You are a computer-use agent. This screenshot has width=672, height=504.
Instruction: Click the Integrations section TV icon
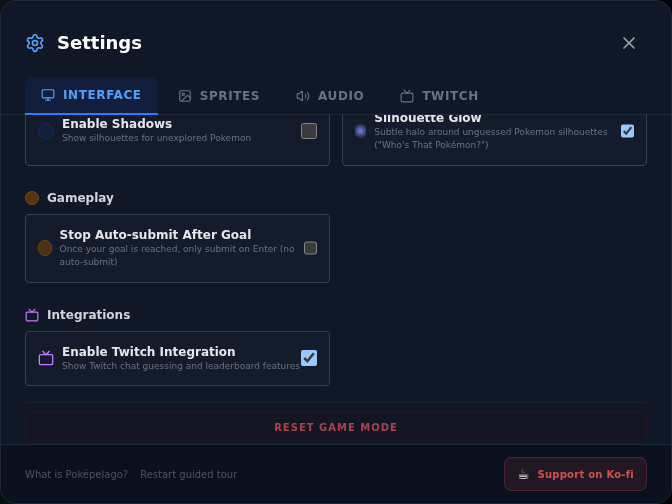32,315
